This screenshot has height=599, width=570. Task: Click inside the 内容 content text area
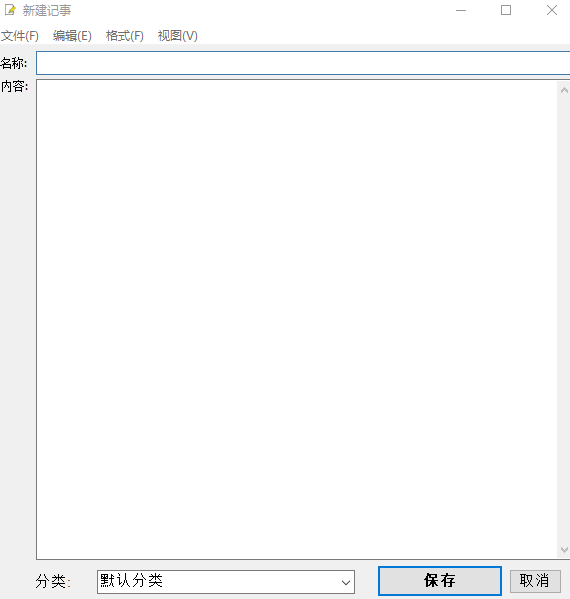coord(296,319)
